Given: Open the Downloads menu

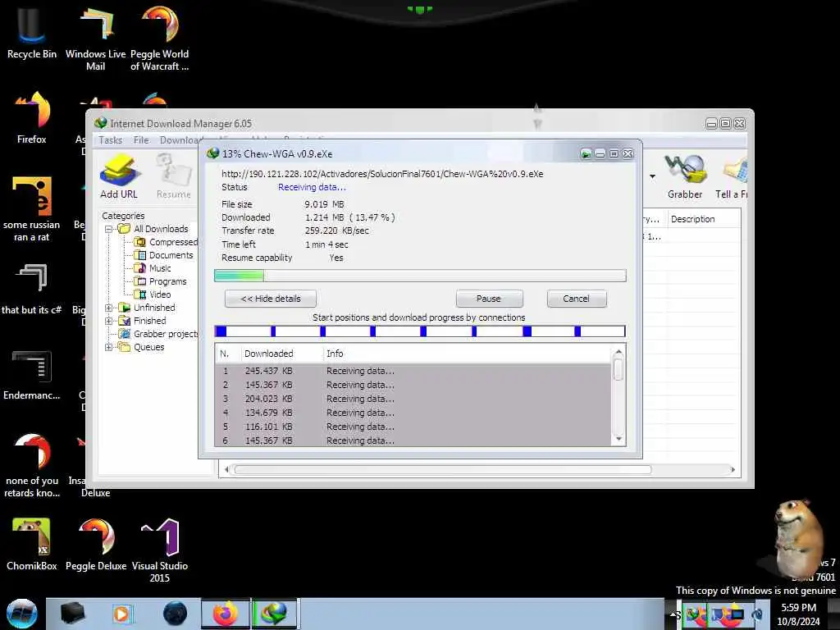Looking at the screenshot, I should click(180, 139).
